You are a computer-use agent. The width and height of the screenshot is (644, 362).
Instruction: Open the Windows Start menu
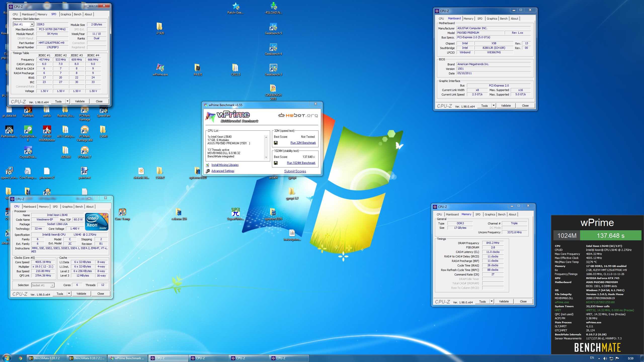pyautogui.click(x=7, y=358)
